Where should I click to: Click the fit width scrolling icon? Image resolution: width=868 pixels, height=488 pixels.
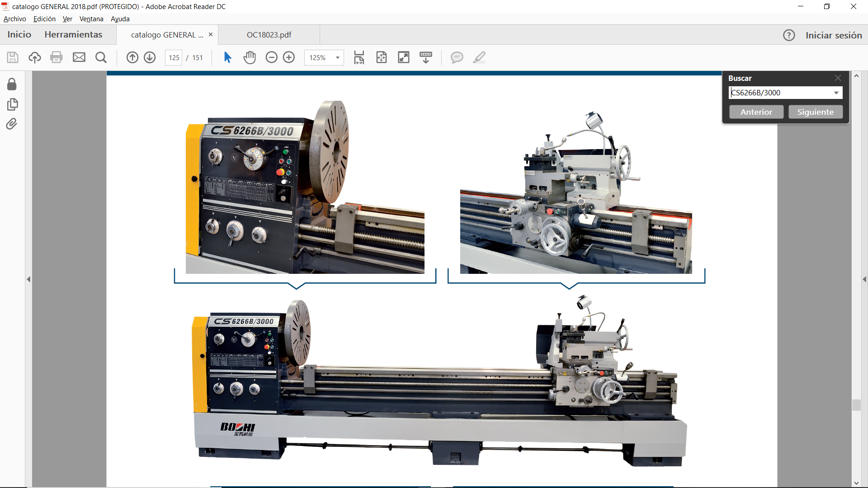(x=359, y=57)
